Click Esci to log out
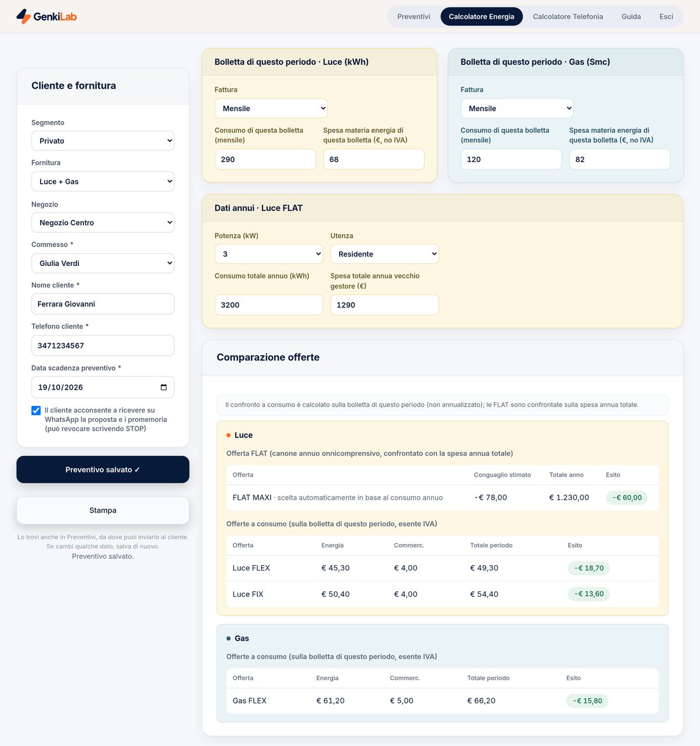 click(666, 16)
